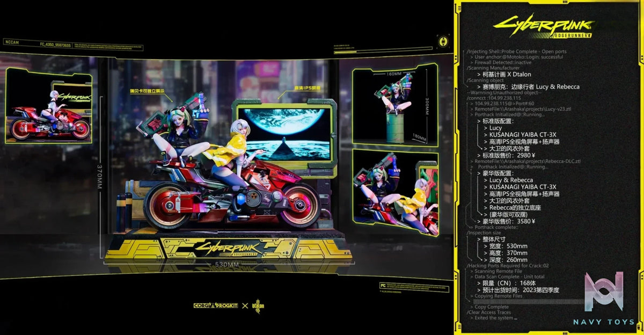Image resolution: width=644 pixels, height=335 pixels.
Task: Click the main statue's red motorcycle
Action: (232, 196)
